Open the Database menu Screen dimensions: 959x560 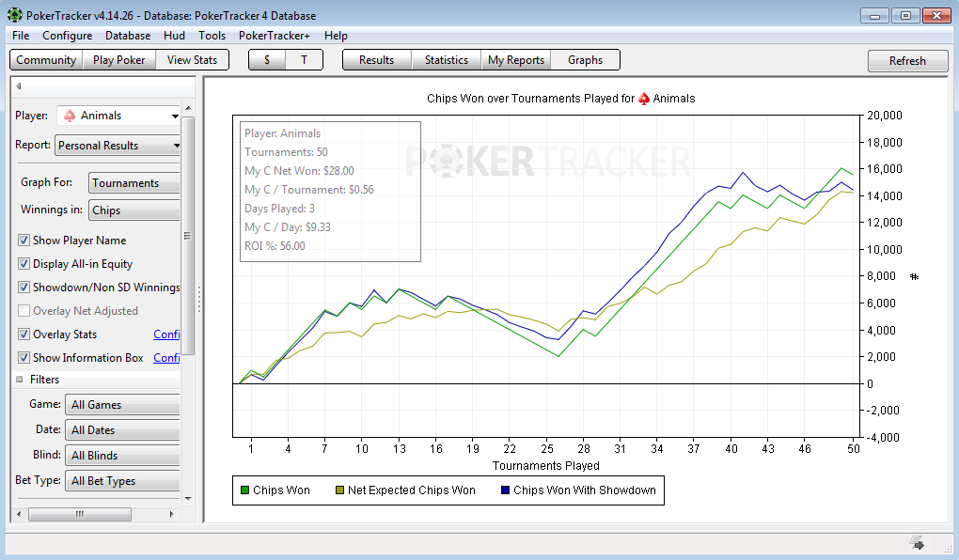coord(128,36)
